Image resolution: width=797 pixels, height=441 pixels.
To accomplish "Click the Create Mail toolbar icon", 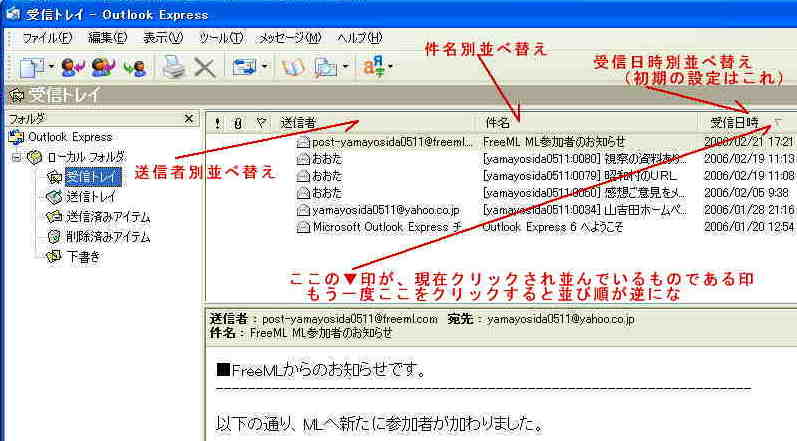I will click(32, 67).
